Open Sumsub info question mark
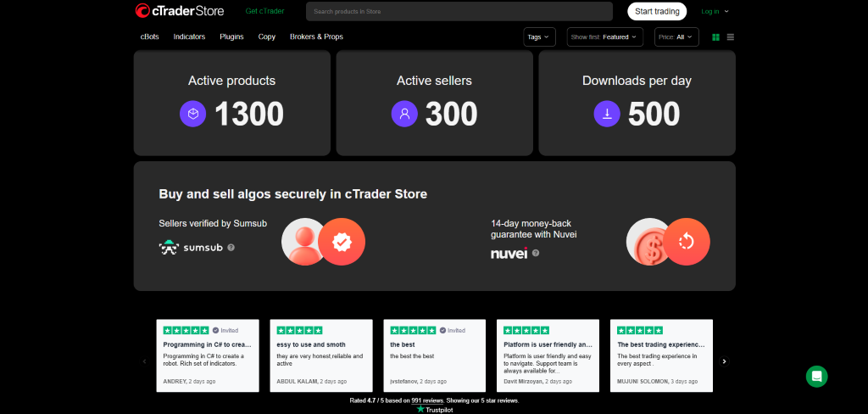This screenshot has height=414, width=868. pyautogui.click(x=231, y=247)
